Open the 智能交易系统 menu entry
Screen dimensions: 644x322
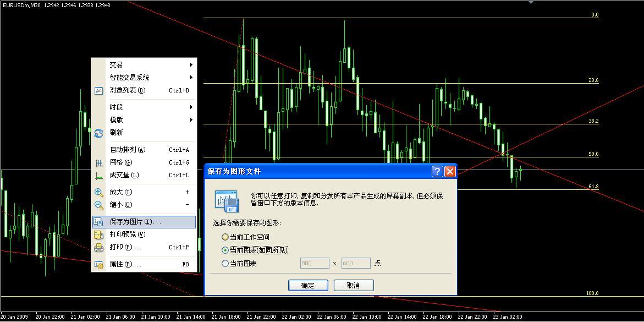(144, 78)
